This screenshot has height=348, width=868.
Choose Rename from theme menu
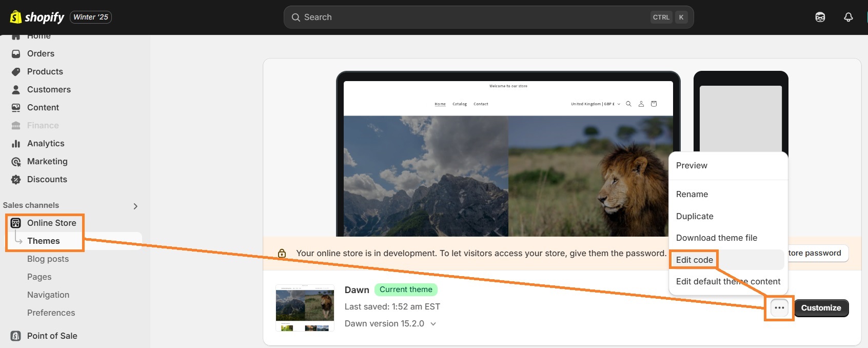(x=692, y=194)
